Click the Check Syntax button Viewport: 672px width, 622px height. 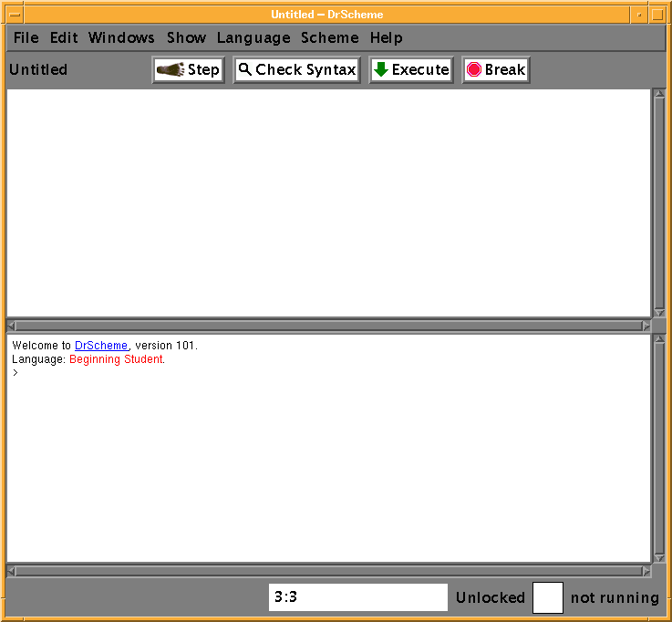[x=296, y=70]
